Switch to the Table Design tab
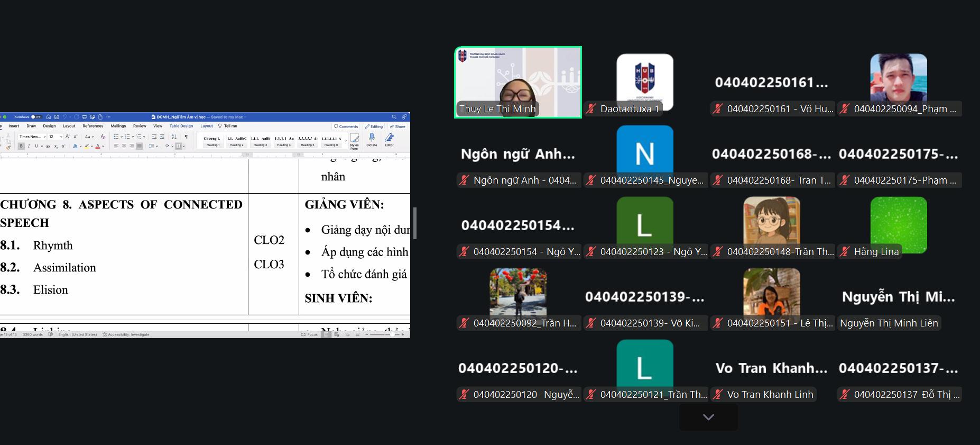Screen dimensions: 980x445 point(181,126)
